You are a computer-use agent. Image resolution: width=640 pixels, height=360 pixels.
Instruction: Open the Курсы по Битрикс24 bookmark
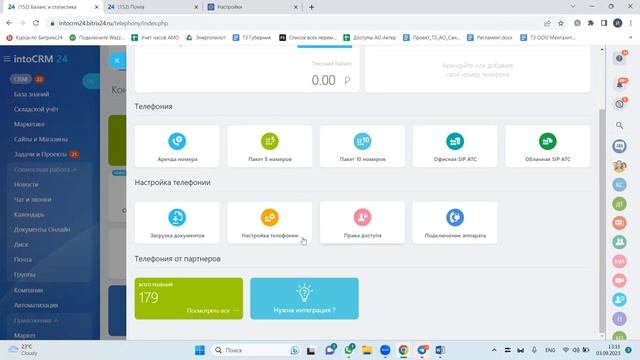click(34, 38)
